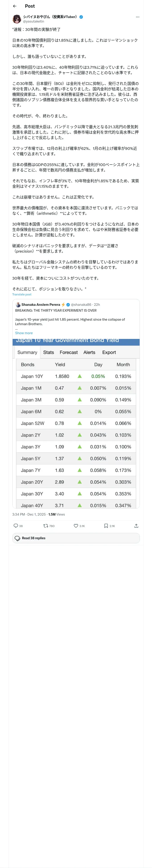The image size is (152, 868).
Task: Open the Forecast tab
Action: (x=69, y=352)
